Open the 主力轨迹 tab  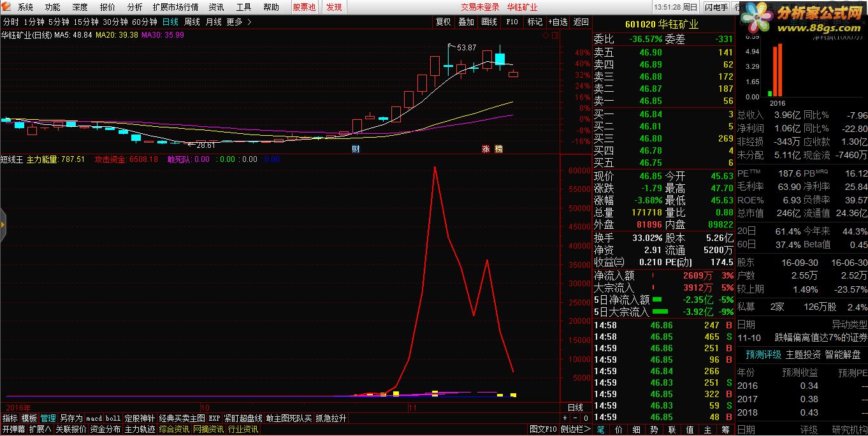[x=140, y=430]
